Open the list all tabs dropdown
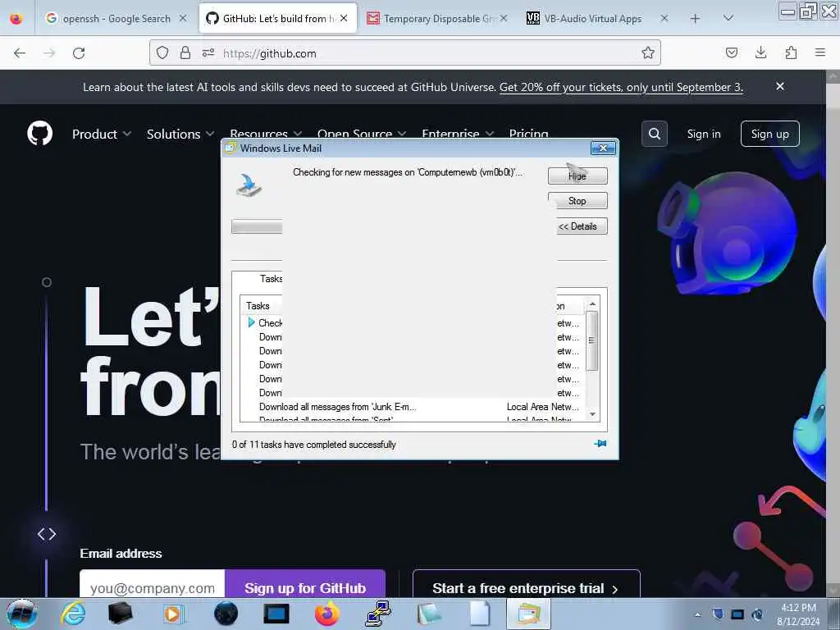The height and width of the screenshot is (630, 840). [728, 18]
